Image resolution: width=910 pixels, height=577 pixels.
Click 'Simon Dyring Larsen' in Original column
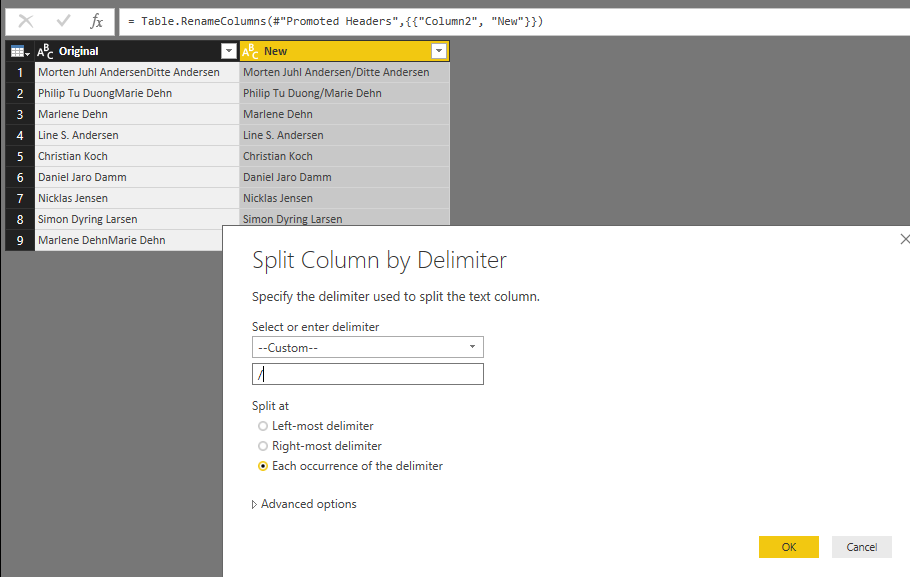pyautogui.click(x=137, y=219)
